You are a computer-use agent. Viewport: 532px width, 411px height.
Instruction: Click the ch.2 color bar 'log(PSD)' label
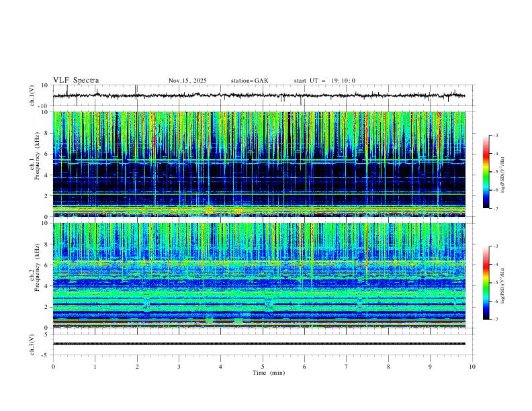(503, 285)
